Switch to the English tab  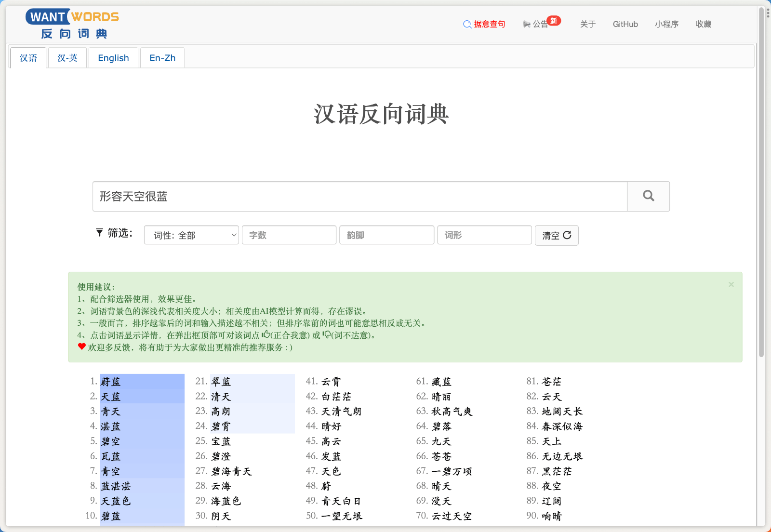pyautogui.click(x=113, y=57)
